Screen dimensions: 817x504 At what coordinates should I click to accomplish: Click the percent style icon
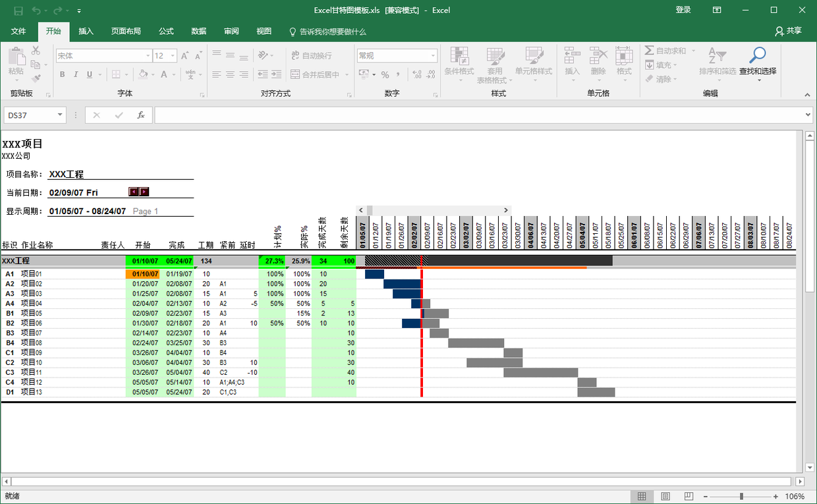coord(385,74)
